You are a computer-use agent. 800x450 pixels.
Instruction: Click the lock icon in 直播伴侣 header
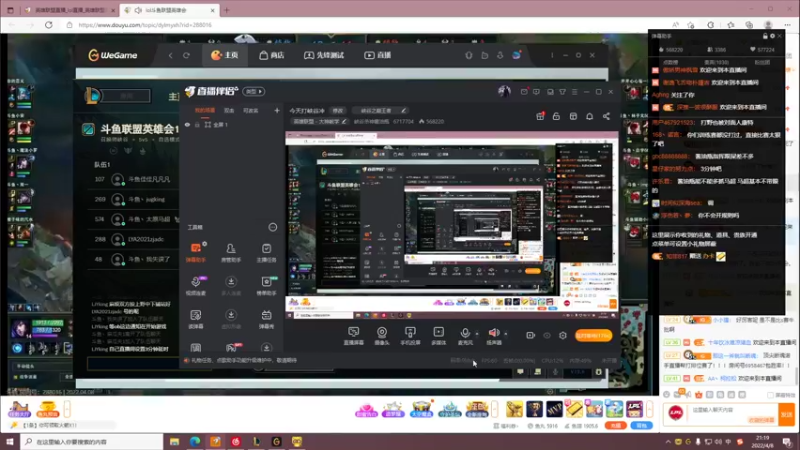pyautogui.click(x=556, y=116)
